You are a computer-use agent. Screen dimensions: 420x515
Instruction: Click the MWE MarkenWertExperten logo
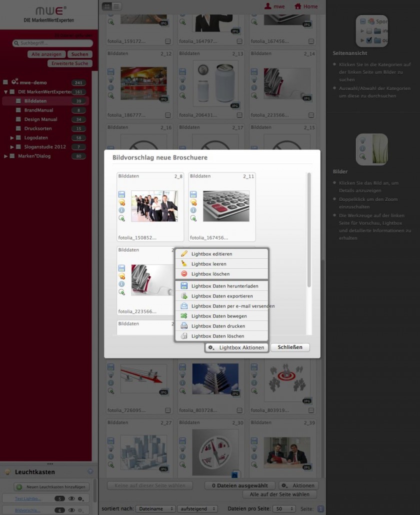[x=49, y=15]
